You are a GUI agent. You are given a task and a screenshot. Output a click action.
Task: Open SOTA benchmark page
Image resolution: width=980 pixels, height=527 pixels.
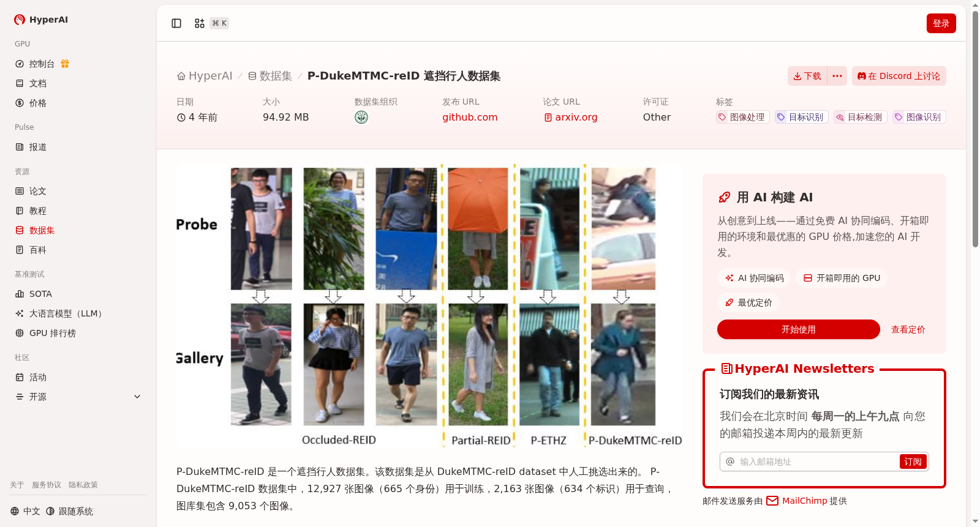[40, 294]
